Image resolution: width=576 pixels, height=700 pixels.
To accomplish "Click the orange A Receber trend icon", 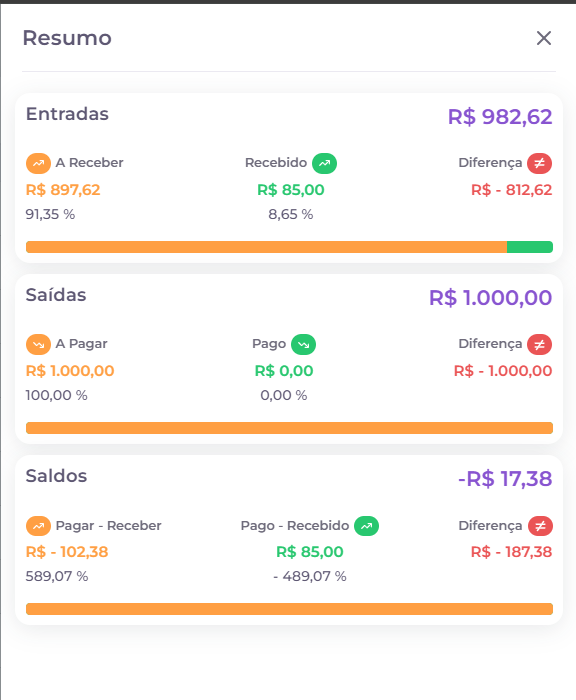I will [38, 163].
